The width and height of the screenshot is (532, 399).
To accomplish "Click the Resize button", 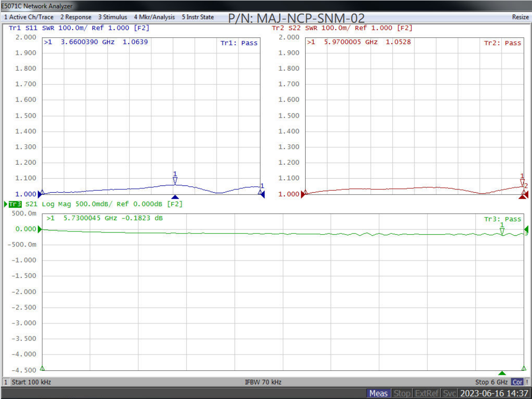I will (x=520, y=17).
